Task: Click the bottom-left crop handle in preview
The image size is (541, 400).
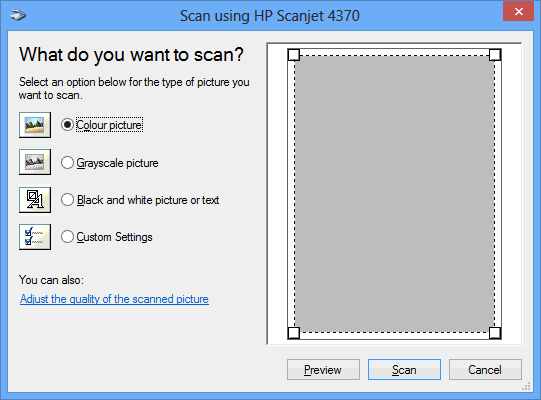Action: point(294,333)
